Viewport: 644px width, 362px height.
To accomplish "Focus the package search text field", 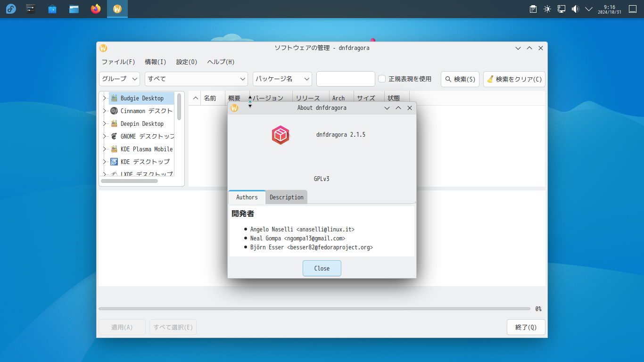I will coord(346,79).
